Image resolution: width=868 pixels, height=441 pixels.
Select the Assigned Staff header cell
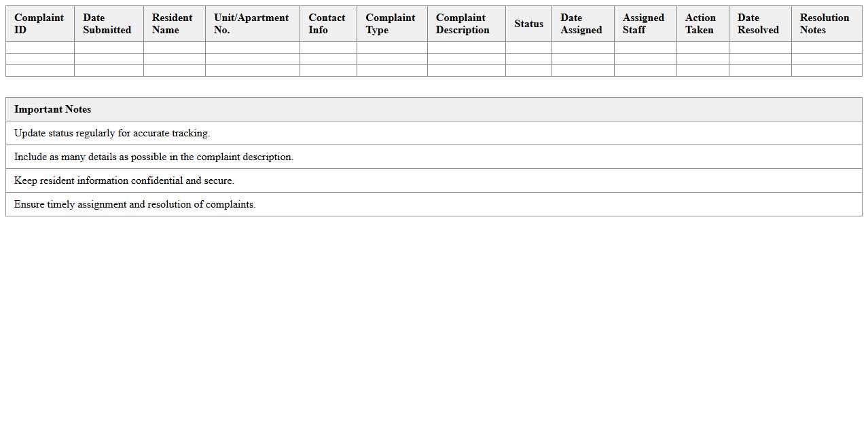(645, 24)
